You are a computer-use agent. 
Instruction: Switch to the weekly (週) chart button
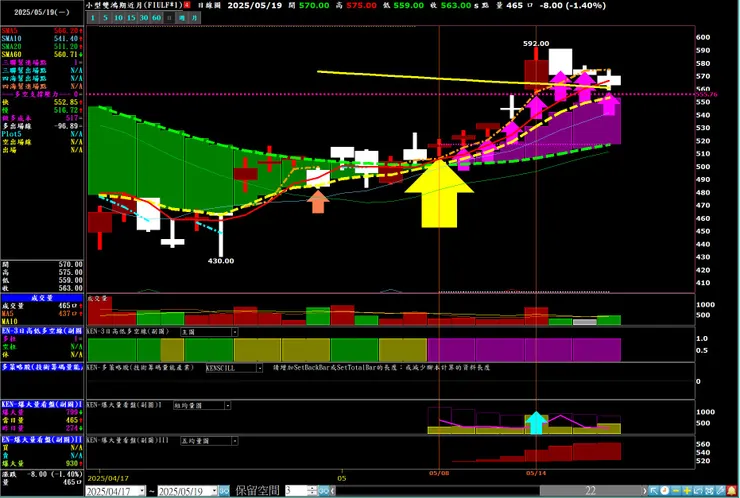point(182,18)
